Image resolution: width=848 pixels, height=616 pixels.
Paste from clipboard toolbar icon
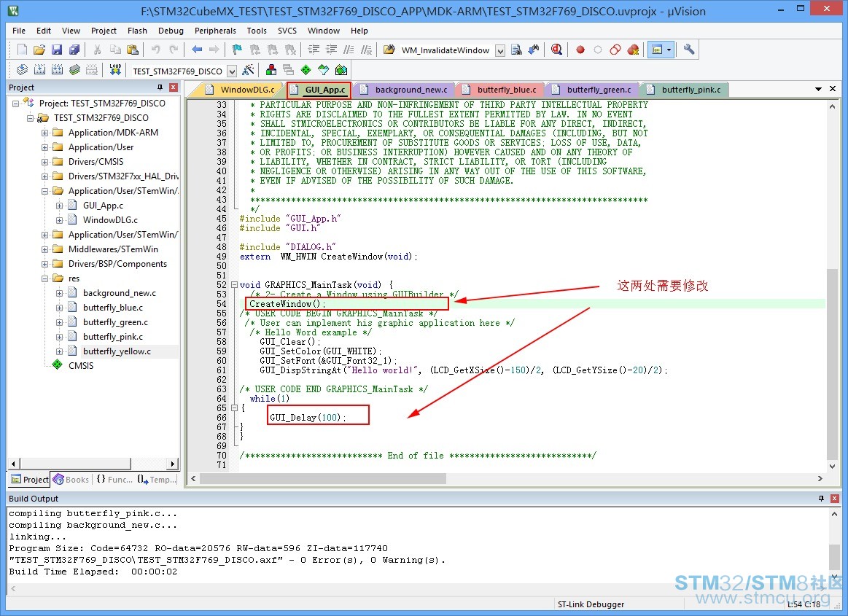click(x=133, y=50)
